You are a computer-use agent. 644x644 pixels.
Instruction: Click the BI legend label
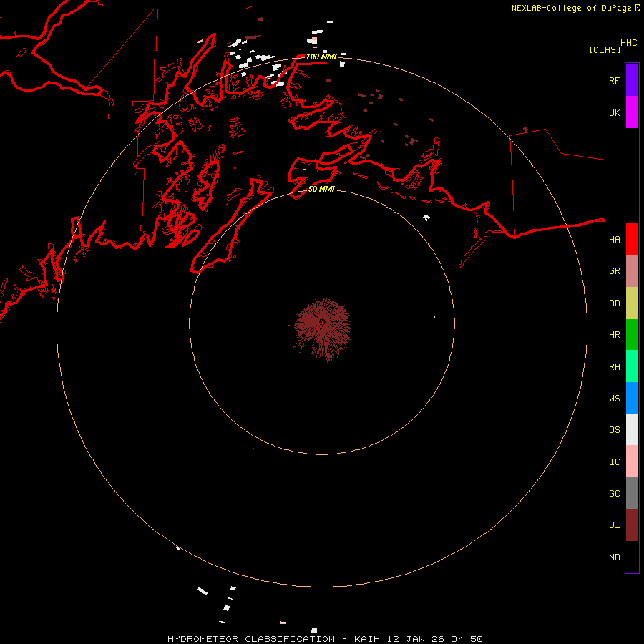(614, 525)
